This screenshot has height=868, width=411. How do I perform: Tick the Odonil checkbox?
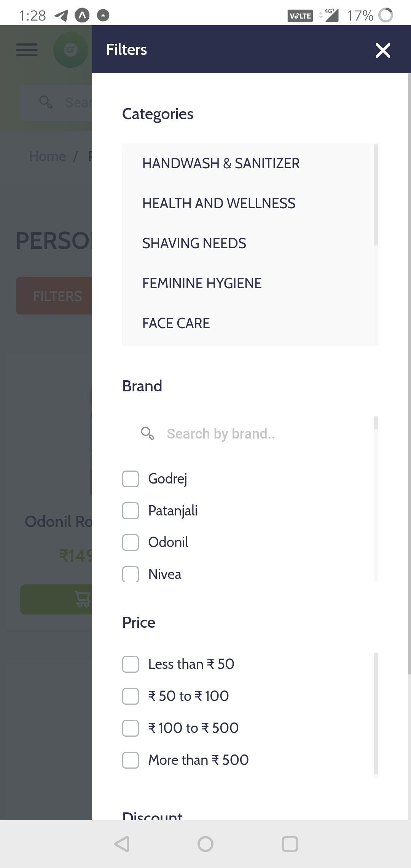click(131, 542)
